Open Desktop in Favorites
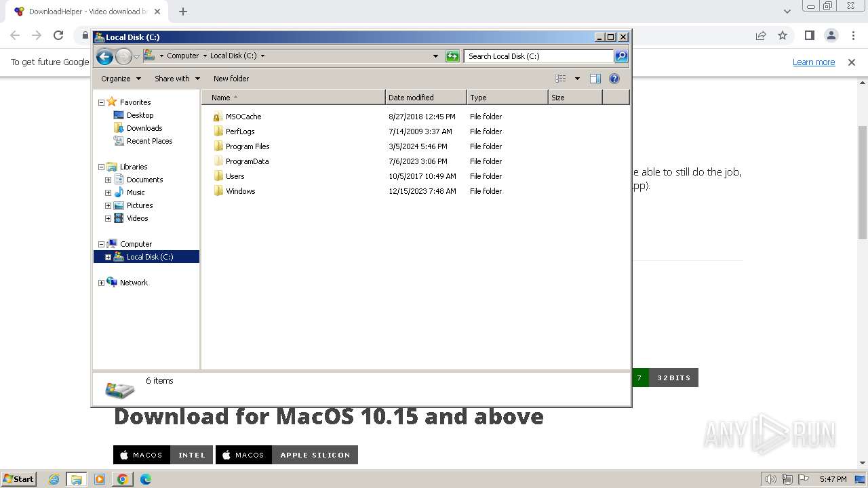Screen dimensions: 868x488 coord(140,115)
